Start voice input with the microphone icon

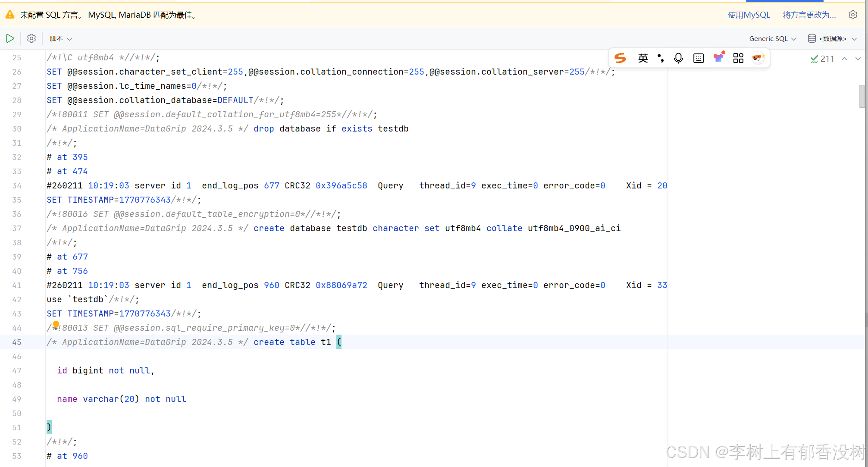click(x=678, y=58)
